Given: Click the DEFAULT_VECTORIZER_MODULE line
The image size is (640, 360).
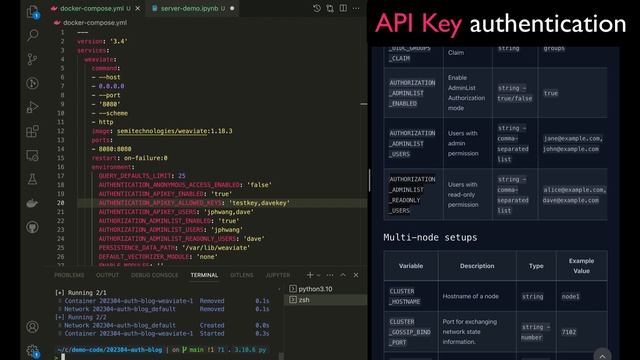Looking at the screenshot, I should [158, 257].
